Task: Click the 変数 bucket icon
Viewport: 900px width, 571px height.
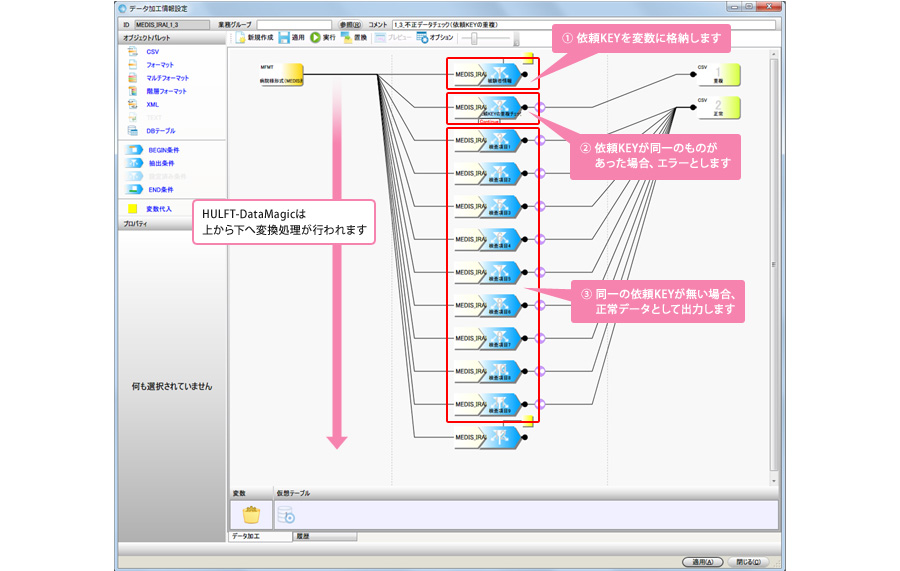Action: tap(252, 515)
